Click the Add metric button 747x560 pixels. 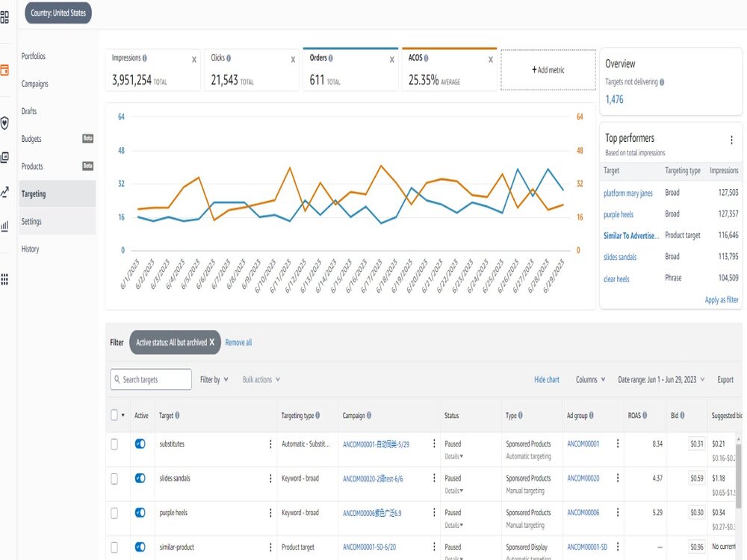(x=548, y=70)
